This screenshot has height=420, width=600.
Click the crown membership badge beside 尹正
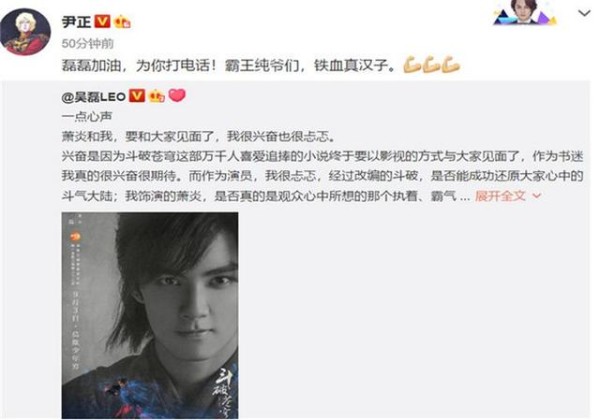(x=122, y=21)
